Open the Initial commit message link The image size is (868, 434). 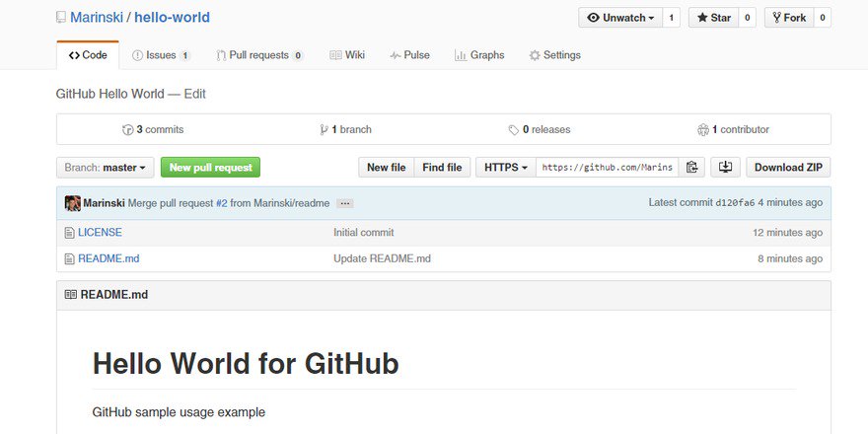coord(364,233)
